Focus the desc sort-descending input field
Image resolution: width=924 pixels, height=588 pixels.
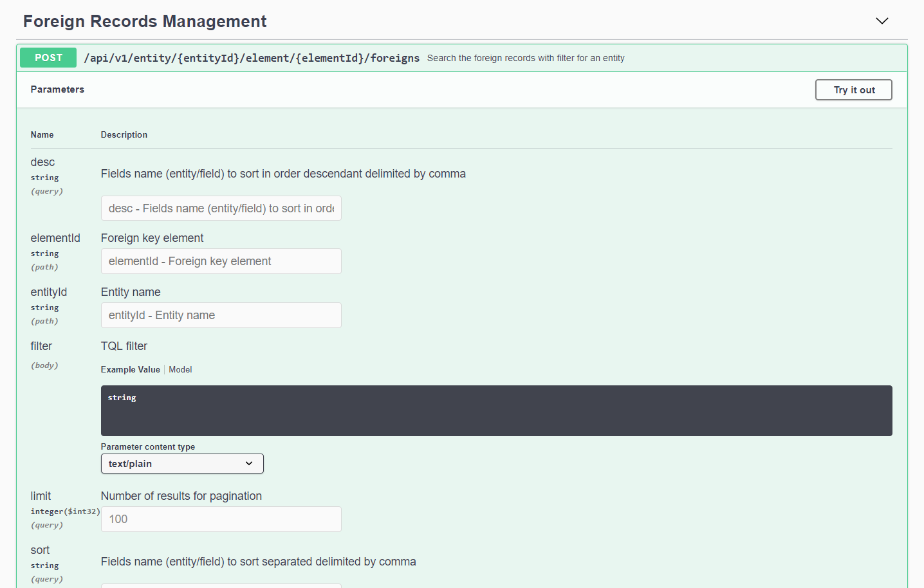(x=221, y=208)
